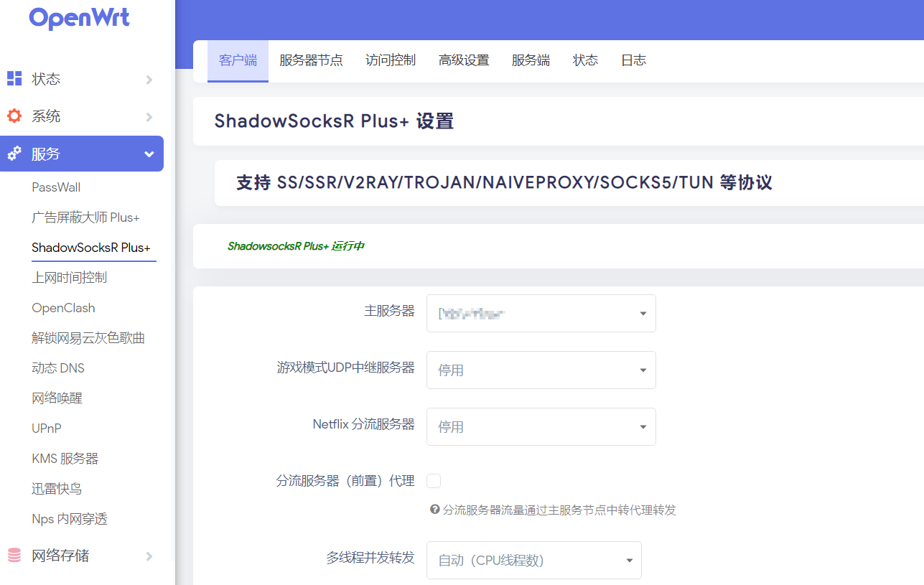Screen dimensions: 924x585
Task: Switch to the 服务器节点 tab
Action: [311, 60]
